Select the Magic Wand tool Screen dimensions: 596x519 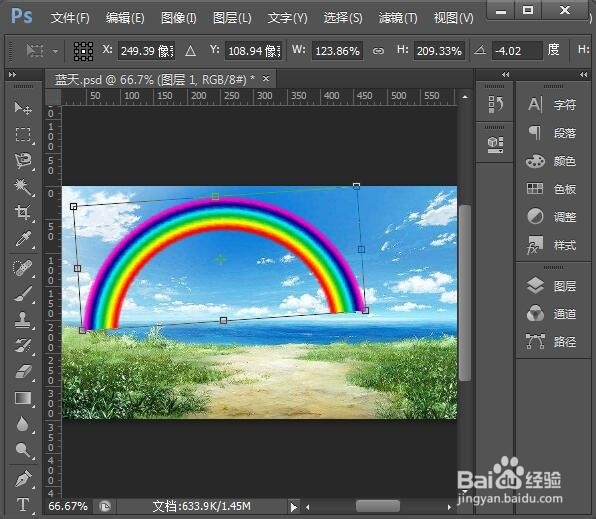(x=23, y=187)
